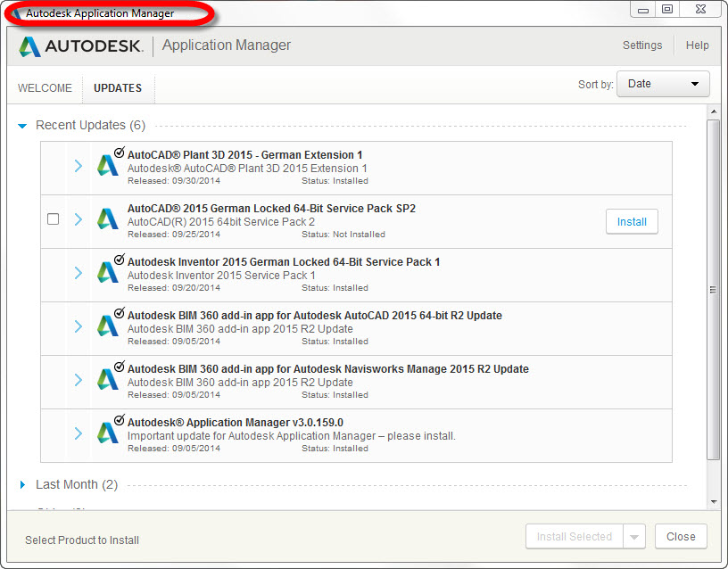Click Autodesk icon for BIM 360 Navisworks update
This screenshot has width=728, height=569.
pyautogui.click(x=108, y=379)
